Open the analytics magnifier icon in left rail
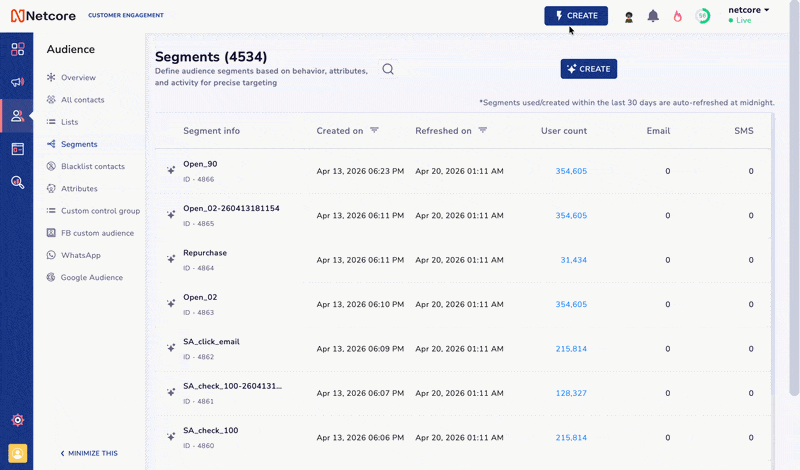This screenshot has height=470, width=800. (x=17, y=182)
